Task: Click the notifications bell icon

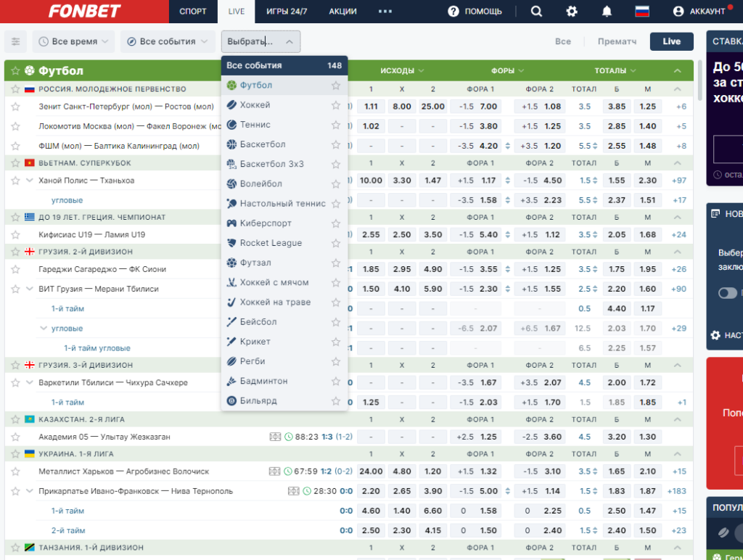Action: pyautogui.click(x=607, y=12)
